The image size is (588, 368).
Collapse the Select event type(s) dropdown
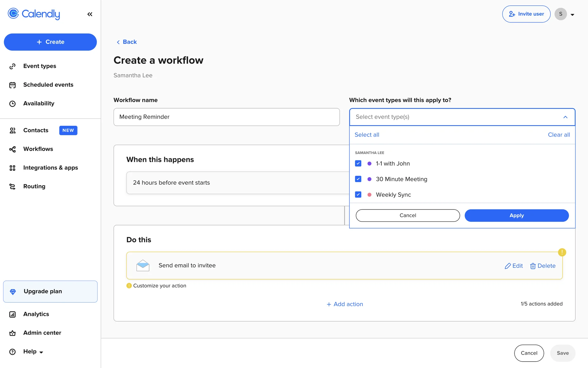coord(565,117)
